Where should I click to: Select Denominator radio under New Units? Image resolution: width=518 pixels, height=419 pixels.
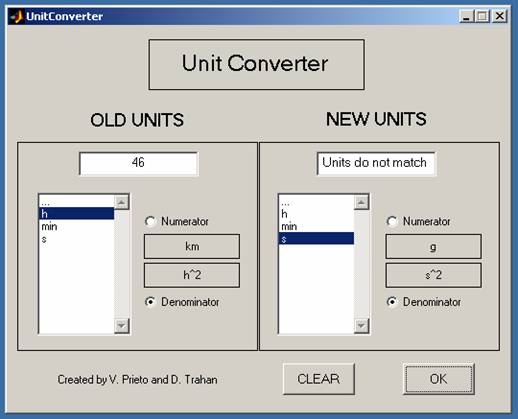pyautogui.click(x=392, y=302)
